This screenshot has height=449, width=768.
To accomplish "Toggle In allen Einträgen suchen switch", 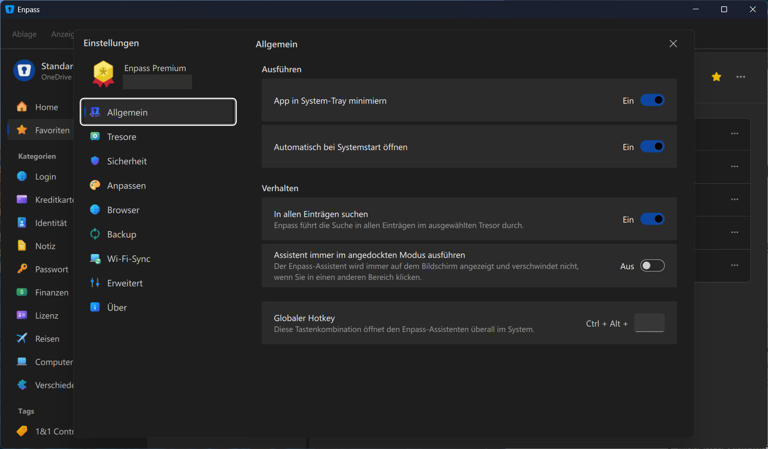I will [x=652, y=219].
